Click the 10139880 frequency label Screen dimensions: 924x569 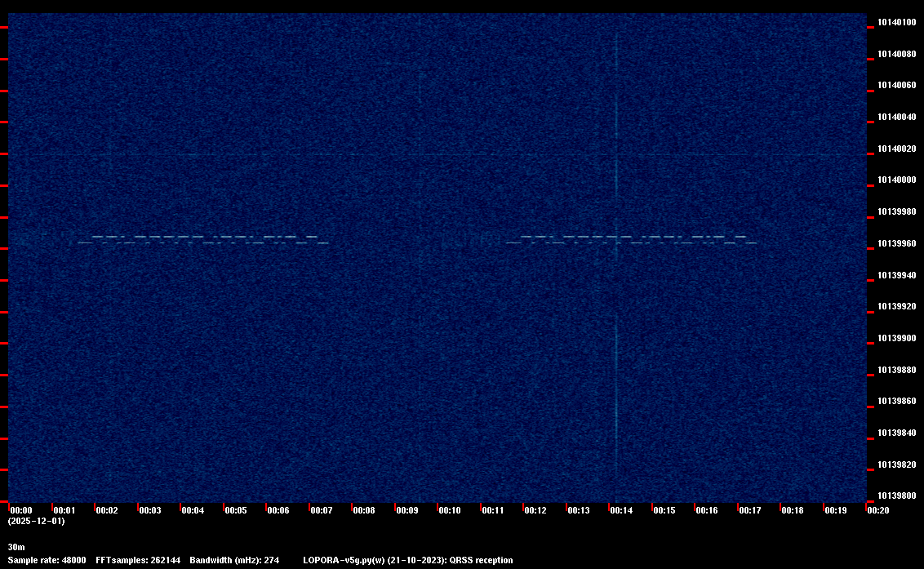[897, 371]
